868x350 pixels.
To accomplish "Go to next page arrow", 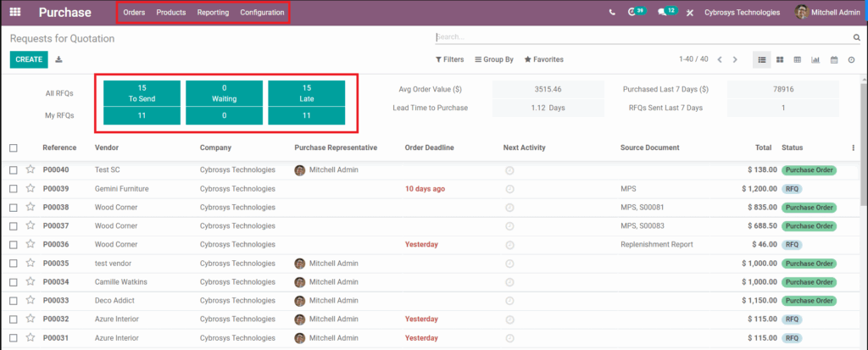I will tap(735, 59).
